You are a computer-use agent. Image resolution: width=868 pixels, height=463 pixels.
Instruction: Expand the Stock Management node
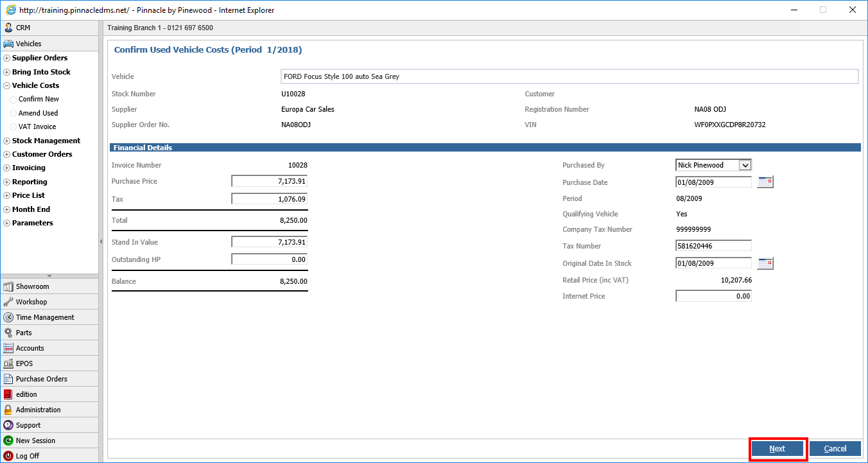point(7,141)
